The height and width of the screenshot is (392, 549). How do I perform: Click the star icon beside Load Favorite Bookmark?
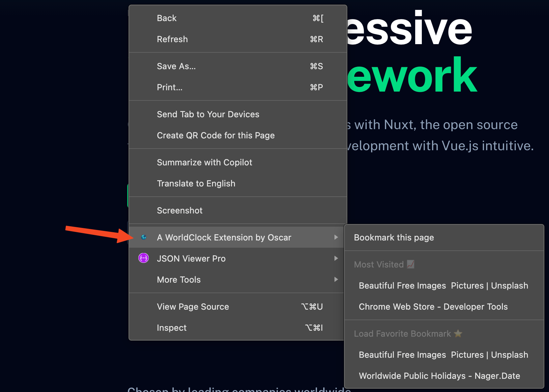(458, 333)
